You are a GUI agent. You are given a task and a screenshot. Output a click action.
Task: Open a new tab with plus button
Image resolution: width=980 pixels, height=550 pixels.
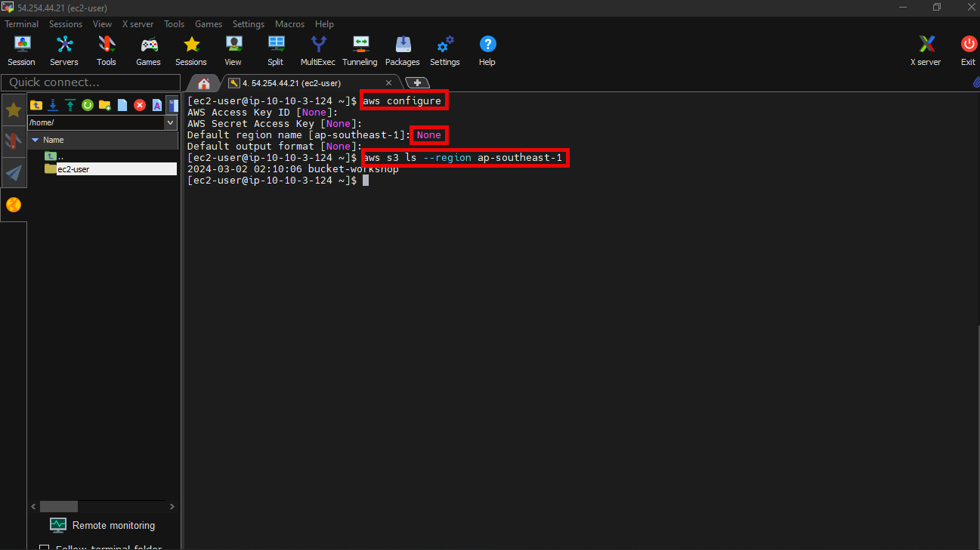(x=417, y=83)
